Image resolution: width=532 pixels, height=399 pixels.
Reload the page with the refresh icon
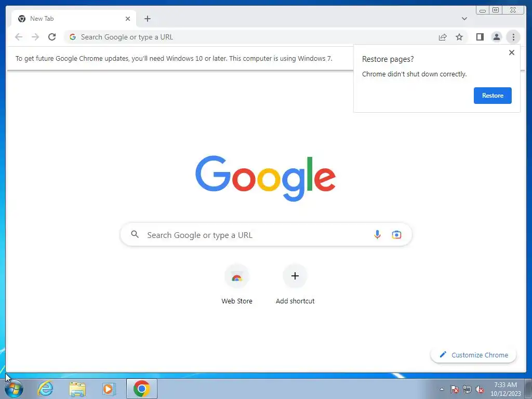(x=52, y=37)
